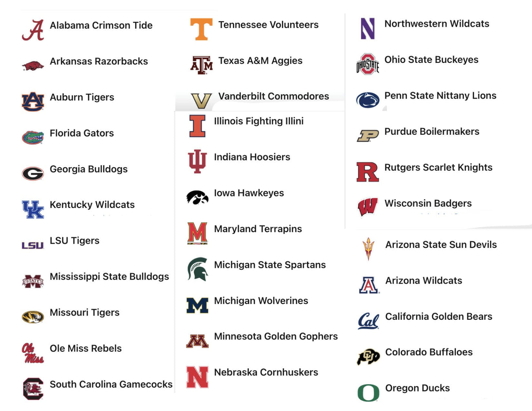Select Rutgers Scarlet Knights team name

[x=438, y=168]
